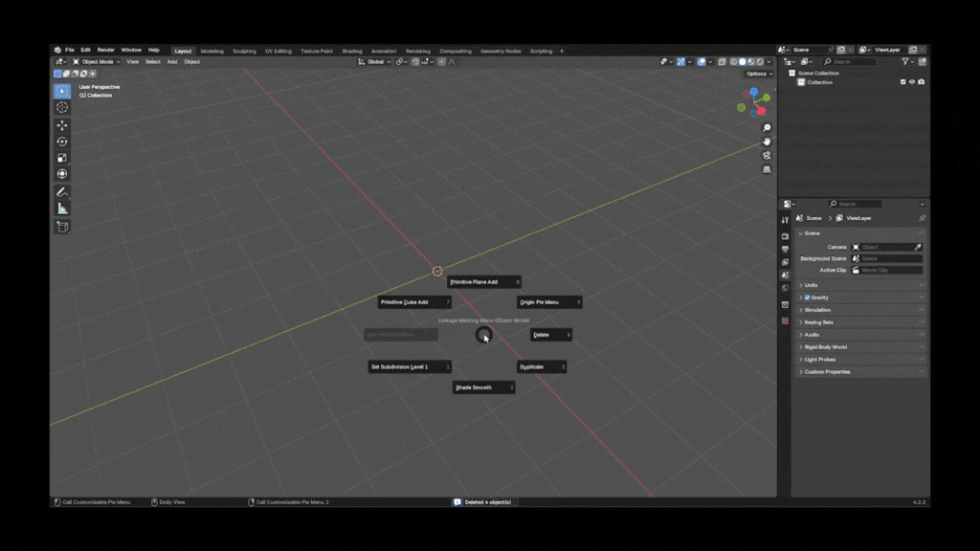This screenshot has height=551, width=980.
Task: Click the navigation gizmo blue Z axis
Action: [x=754, y=92]
